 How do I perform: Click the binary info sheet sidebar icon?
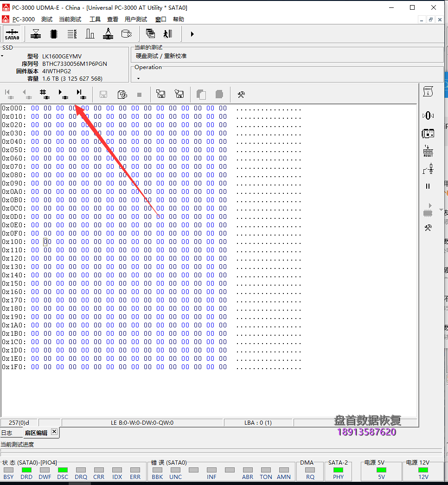(x=428, y=91)
